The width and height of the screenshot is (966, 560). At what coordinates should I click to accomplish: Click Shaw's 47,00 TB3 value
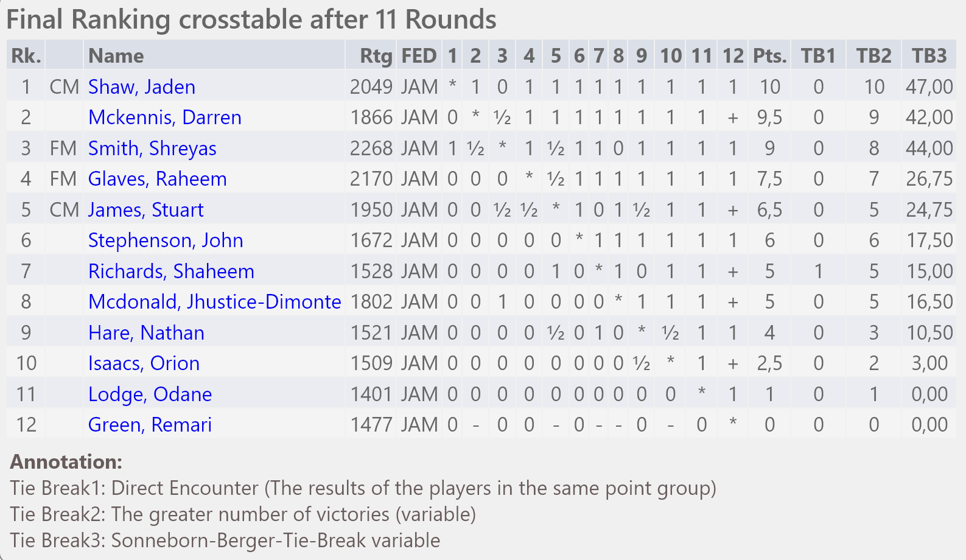pos(929,87)
